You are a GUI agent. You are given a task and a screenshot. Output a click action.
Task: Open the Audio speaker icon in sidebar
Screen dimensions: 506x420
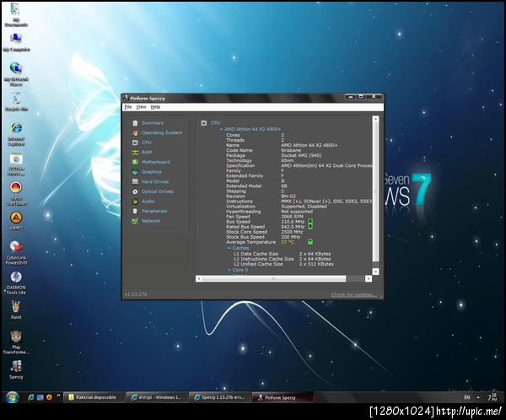pos(135,202)
